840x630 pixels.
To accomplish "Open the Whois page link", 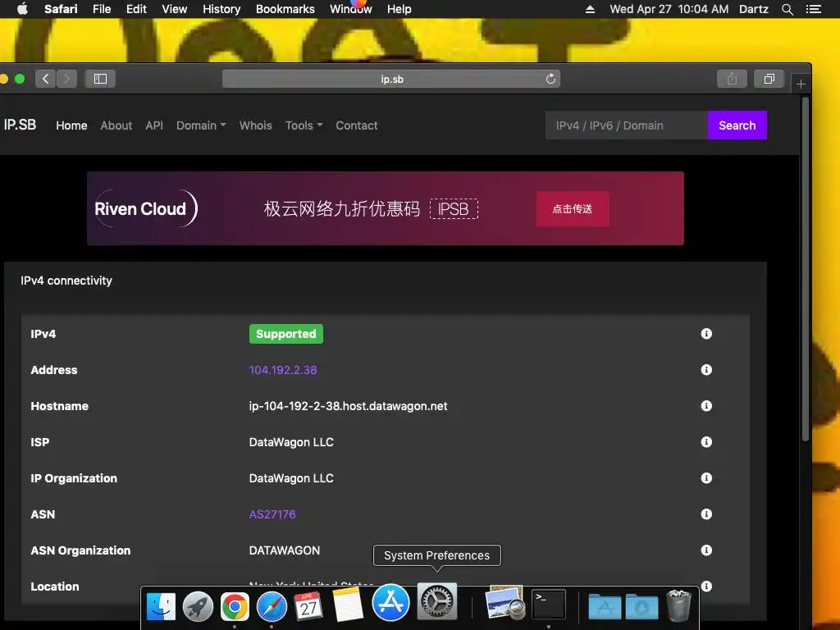I will pos(256,126).
